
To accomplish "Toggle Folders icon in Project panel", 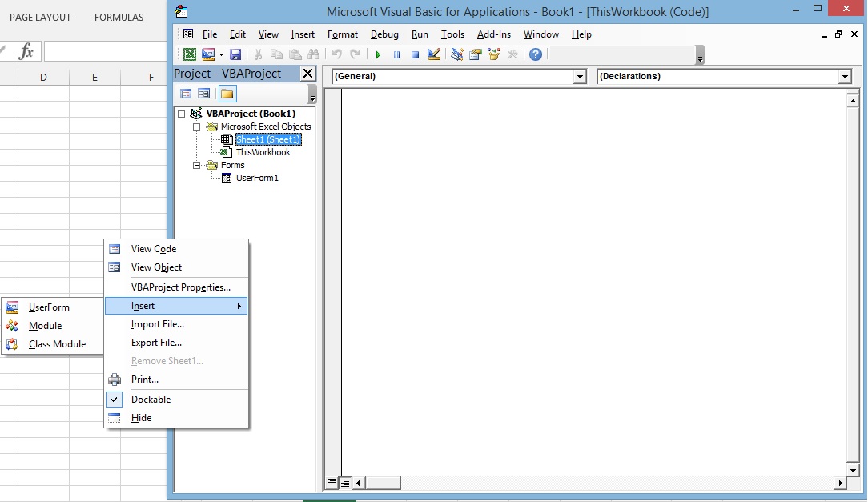I will tap(227, 94).
